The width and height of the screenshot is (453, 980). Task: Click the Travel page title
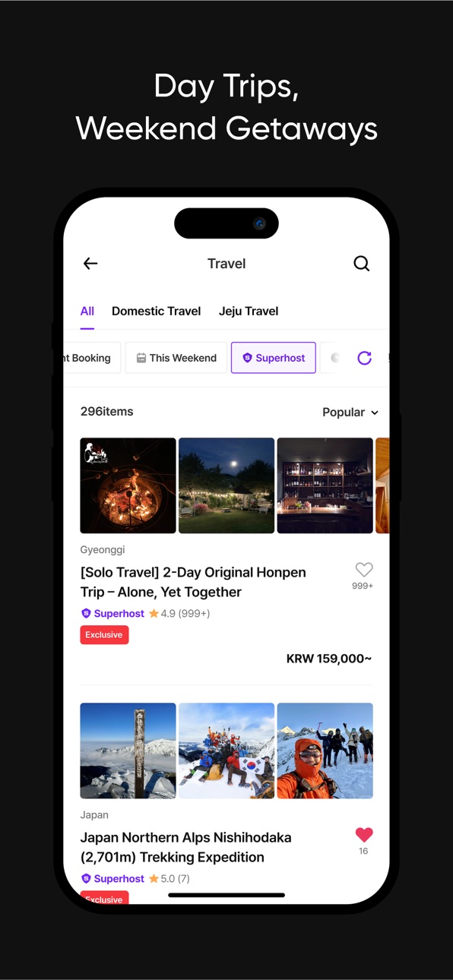coord(226,264)
